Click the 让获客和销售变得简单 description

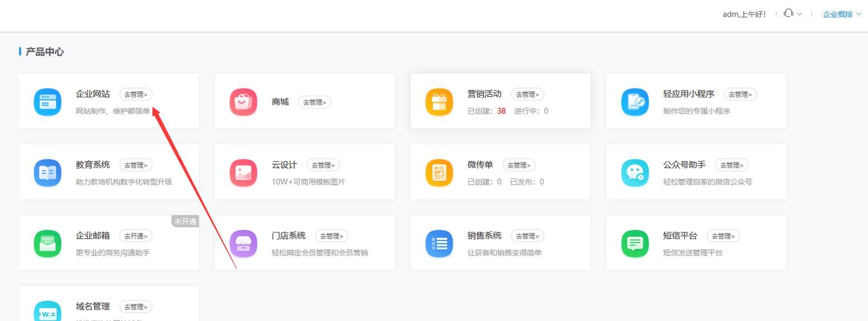point(504,252)
